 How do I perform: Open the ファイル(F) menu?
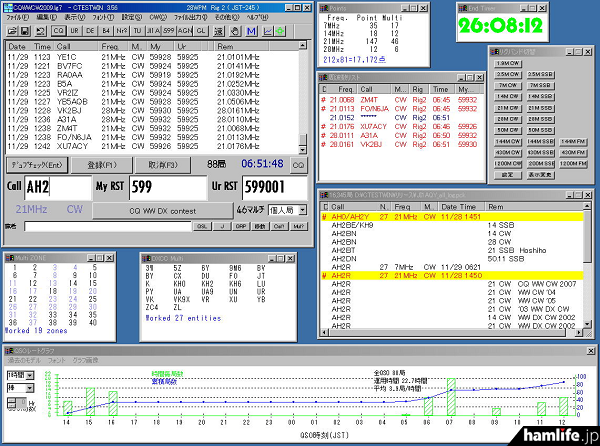[x=18, y=17]
